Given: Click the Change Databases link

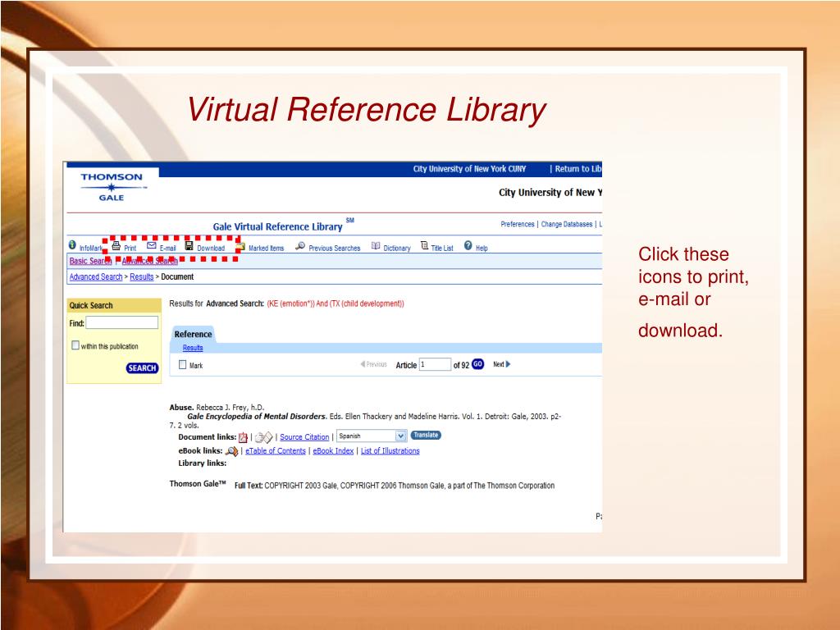Looking at the screenshot, I should pos(567,224).
